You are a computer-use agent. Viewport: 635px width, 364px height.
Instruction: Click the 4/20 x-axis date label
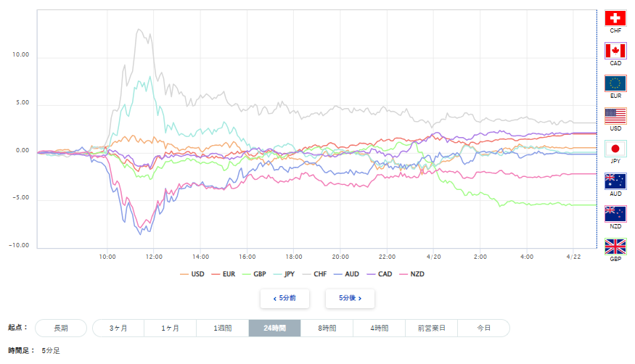click(x=433, y=257)
